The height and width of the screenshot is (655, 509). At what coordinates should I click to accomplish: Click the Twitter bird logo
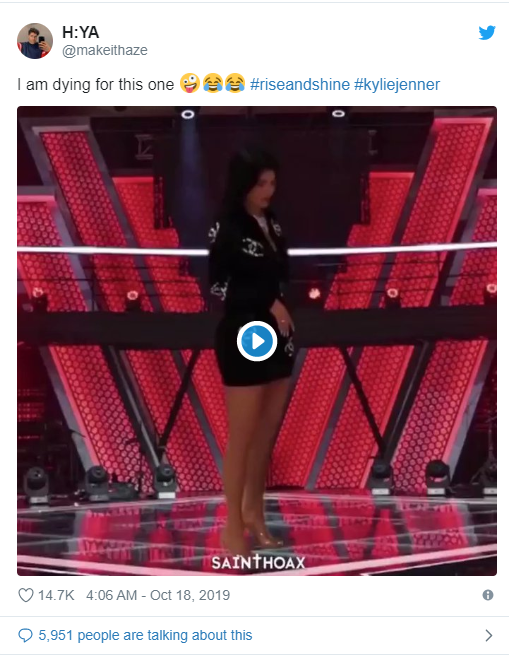(487, 33)
